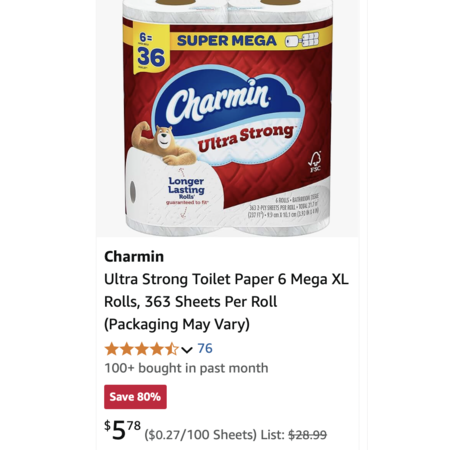450x450 pixels.
Task: Open Ultra Strong Toilet Paper product title
Action: pos(226,302)
